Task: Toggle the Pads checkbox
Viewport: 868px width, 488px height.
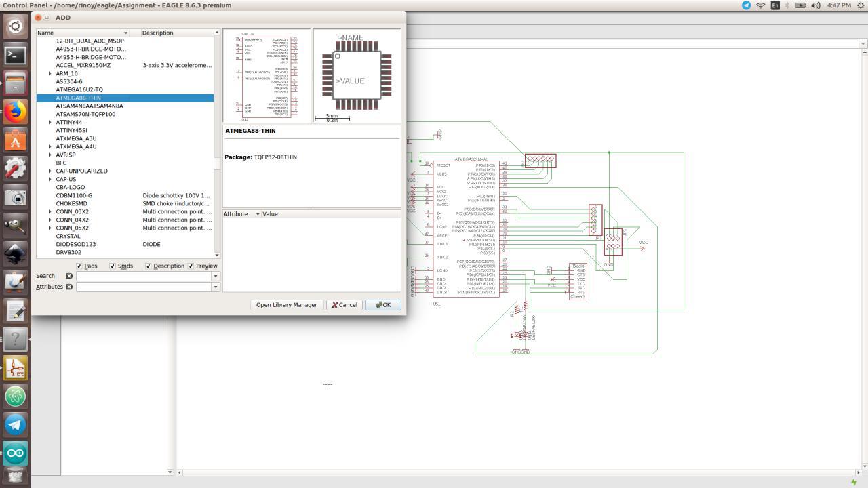Action: [79, 266]
